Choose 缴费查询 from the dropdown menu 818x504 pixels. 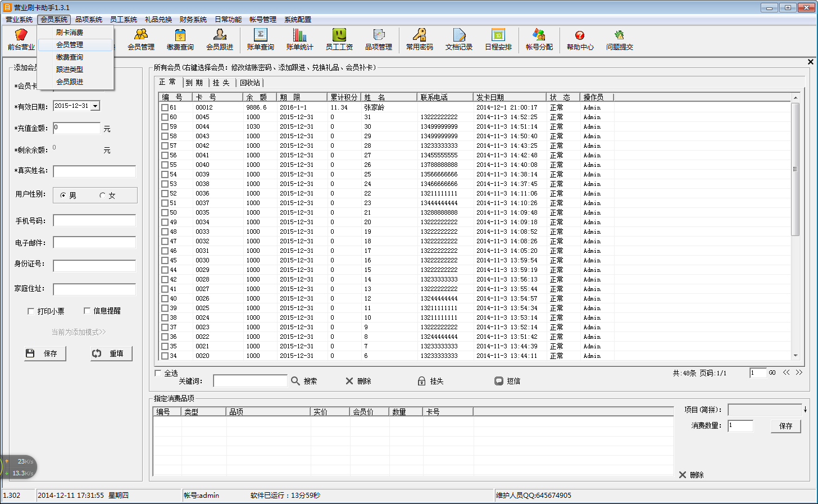click(70, 57)
